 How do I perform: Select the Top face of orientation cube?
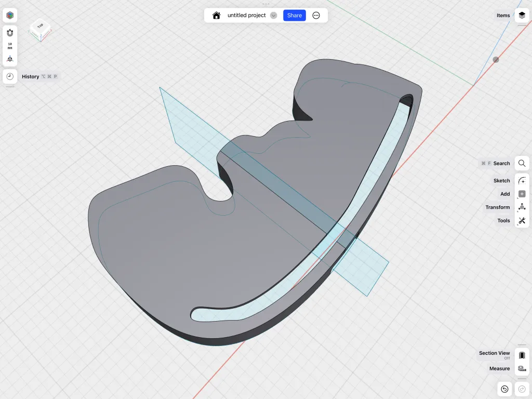point(41,25)
